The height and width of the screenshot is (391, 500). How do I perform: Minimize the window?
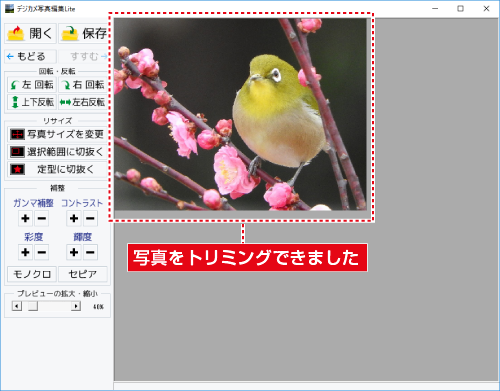click(435, 9)
